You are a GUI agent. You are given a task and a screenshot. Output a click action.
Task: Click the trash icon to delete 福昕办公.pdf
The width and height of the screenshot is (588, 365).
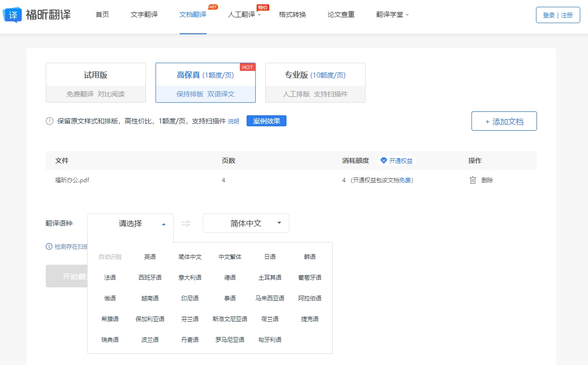473,180
